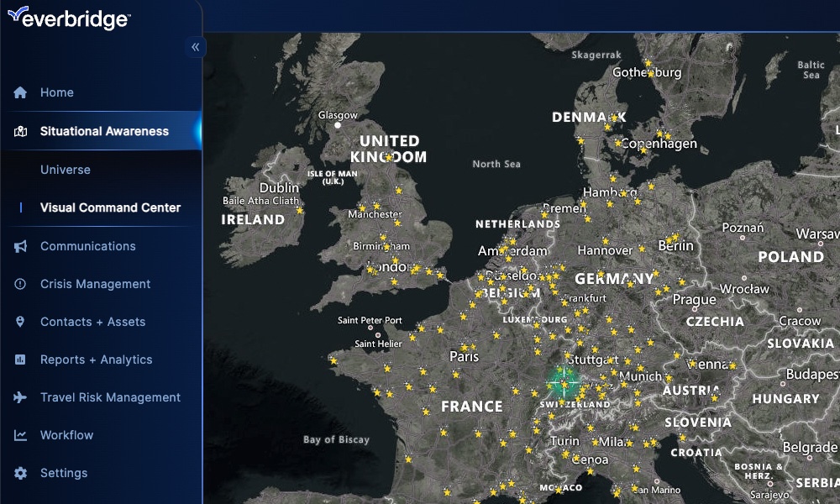Click the FRANCE country label
840x504 pixels.
(x=472, y=407)
